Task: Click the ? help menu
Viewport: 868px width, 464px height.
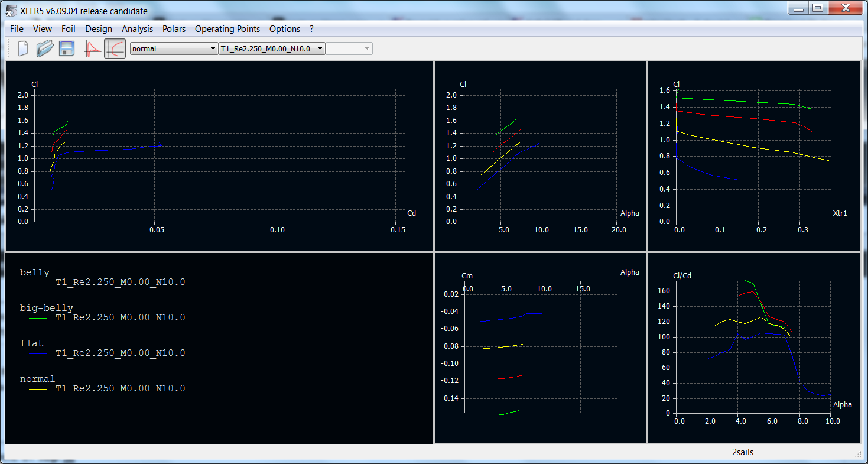Action: (311, 29)
